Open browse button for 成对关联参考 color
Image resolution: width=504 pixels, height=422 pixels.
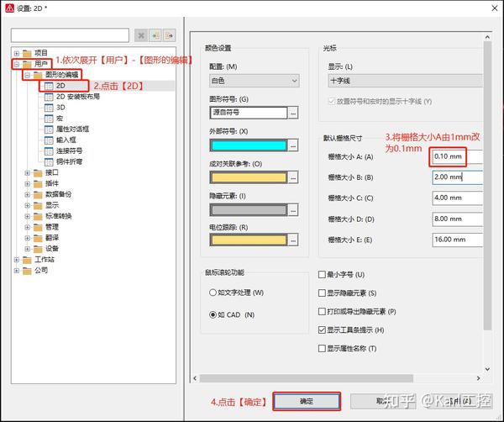[293, 177]
